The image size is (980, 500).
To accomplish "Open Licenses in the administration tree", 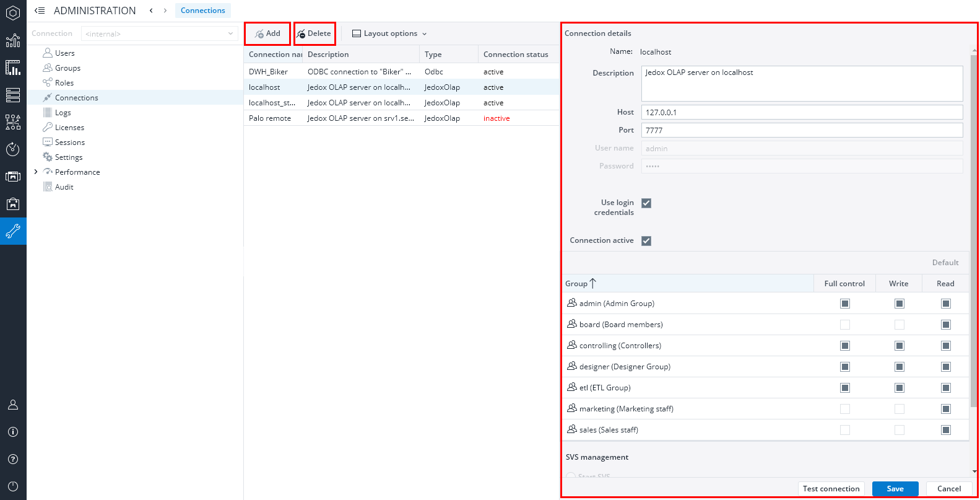I will point(69,128).
